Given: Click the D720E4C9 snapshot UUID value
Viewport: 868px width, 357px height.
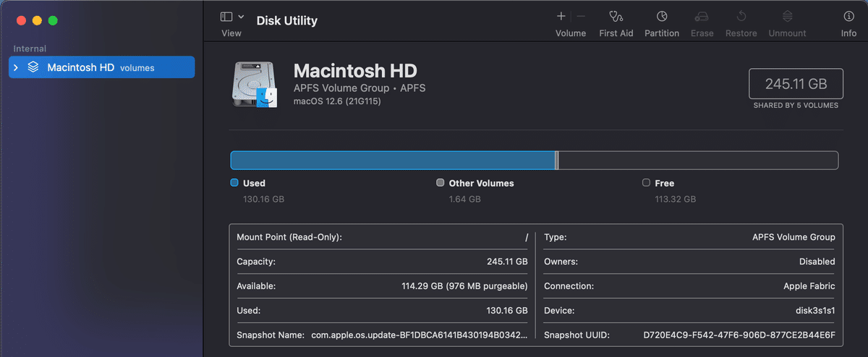Looking at the screenshot, I should point(739,335).
